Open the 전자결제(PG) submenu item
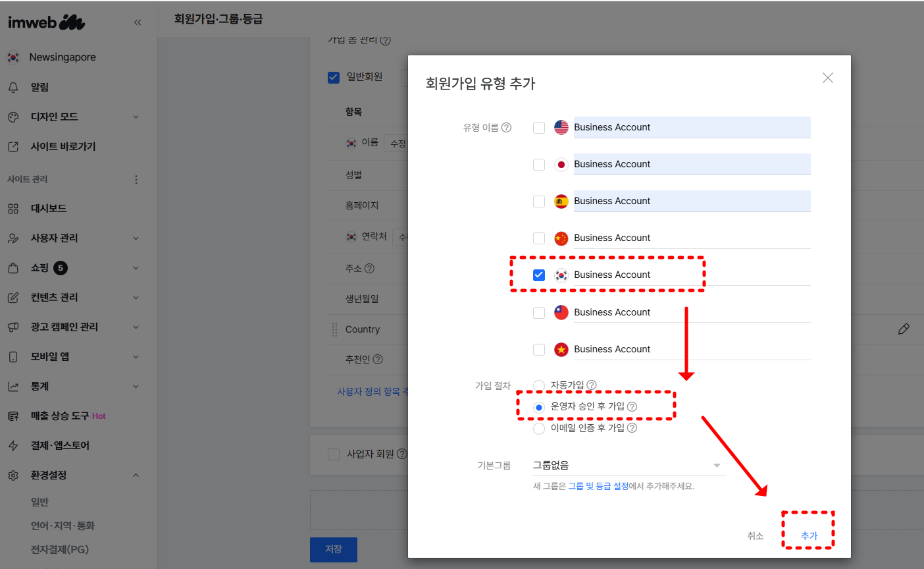Screen dimensions: 924x569 tap(60, 549)
